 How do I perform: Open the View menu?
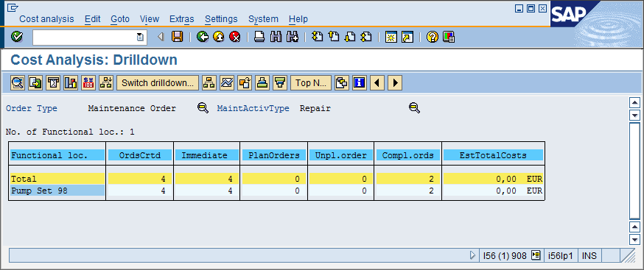click(x=150, y=19)
